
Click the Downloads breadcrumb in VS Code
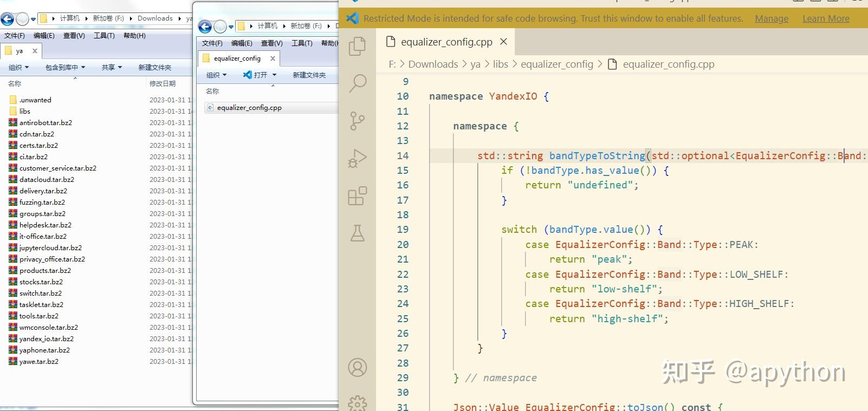433,64
